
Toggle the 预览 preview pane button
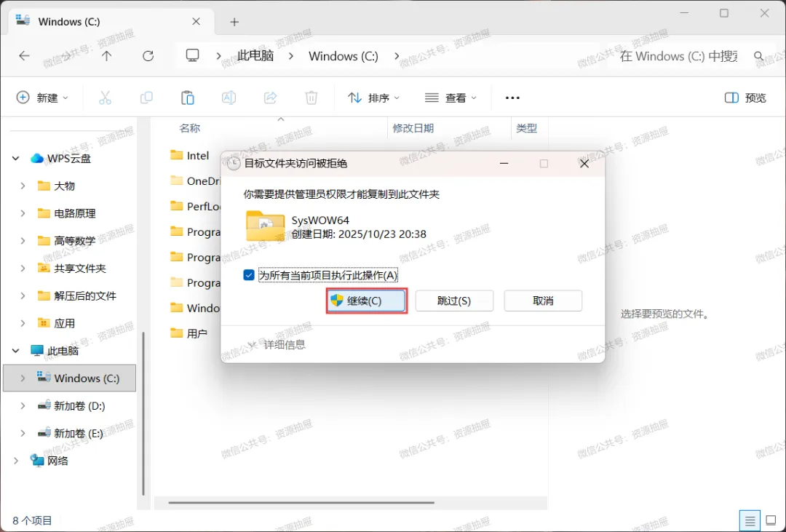[x=745, y=98]
